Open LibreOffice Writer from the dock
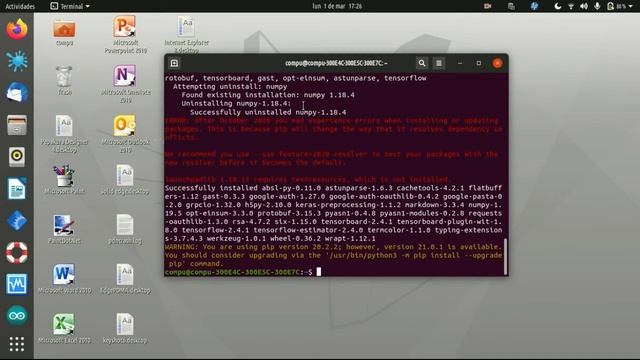The image size is (640, 360). pyautogui.click(x=17, y=189)
